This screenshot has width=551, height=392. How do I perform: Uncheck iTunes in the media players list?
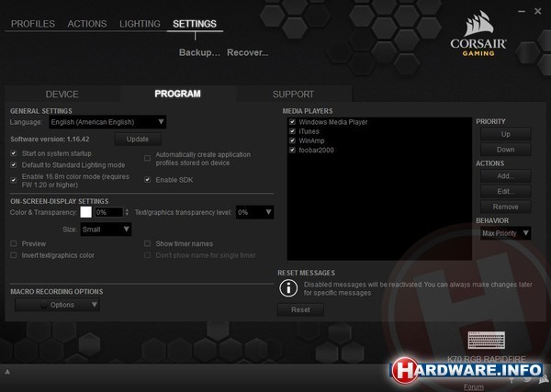point(292,131)
